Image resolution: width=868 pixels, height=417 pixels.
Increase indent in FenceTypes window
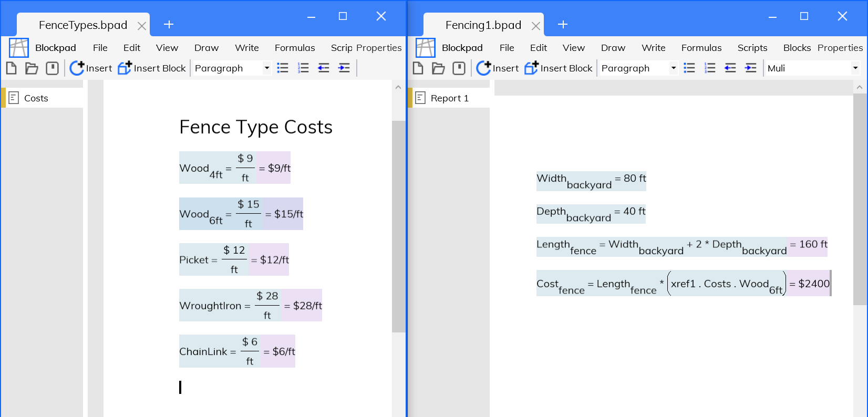[344, 68]
